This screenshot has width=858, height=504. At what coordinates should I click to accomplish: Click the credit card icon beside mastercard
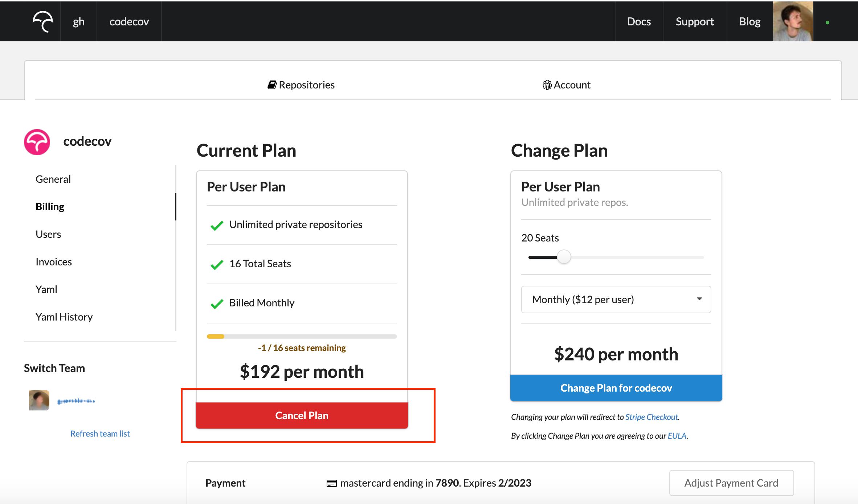pos(331,483)
